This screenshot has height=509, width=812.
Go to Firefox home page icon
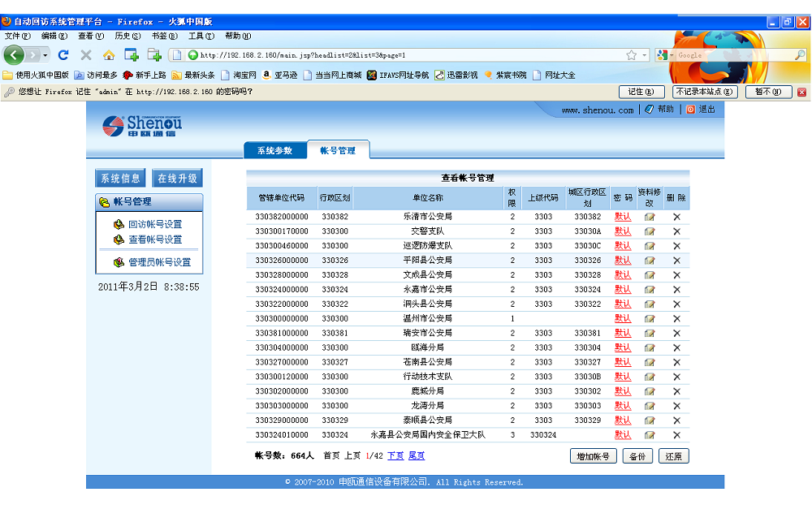click(x=109, y=55)
